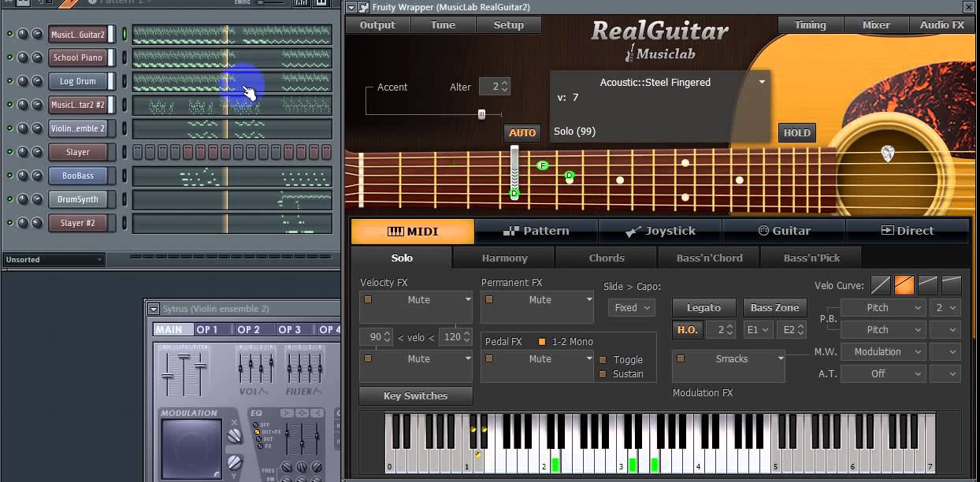Viewport: 980px width, 482px height.
Task: Select the EQ OFF radio option in Sytrus
Action: [257, 425]
